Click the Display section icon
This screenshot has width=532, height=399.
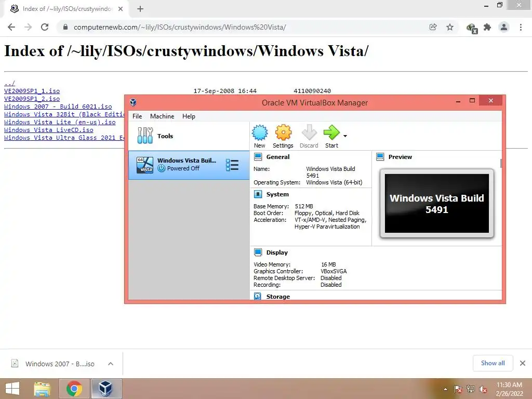coord(258,252)
